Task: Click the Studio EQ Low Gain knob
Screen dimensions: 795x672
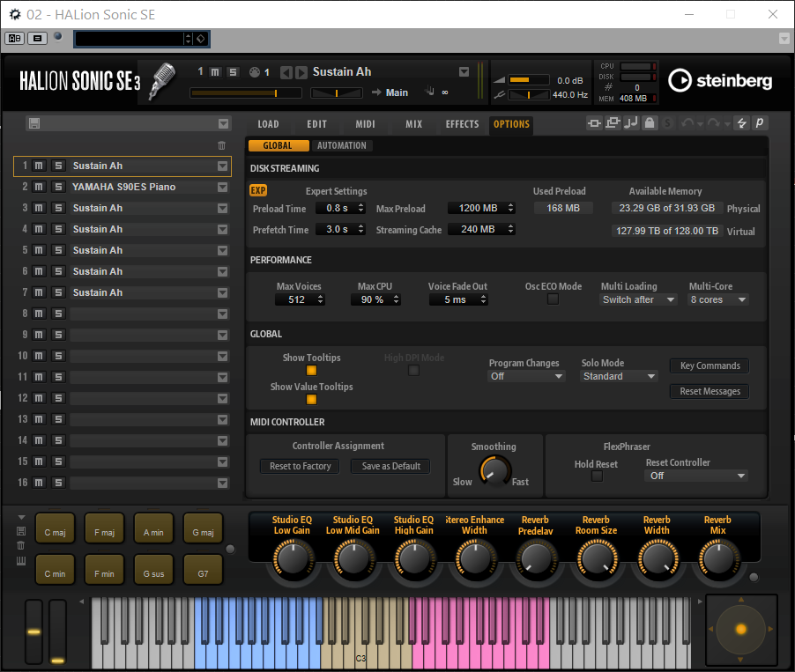Action: [292, 559]
